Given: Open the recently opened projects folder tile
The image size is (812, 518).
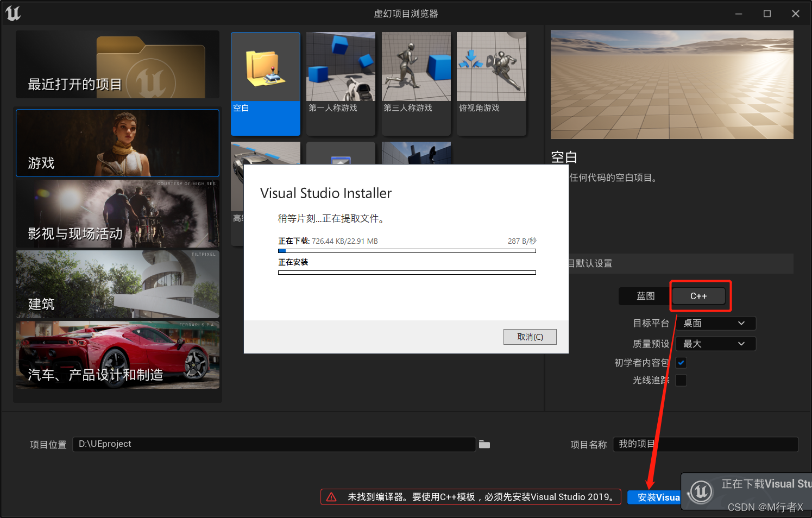Looking at the screenshot, I should pos(117,64).
